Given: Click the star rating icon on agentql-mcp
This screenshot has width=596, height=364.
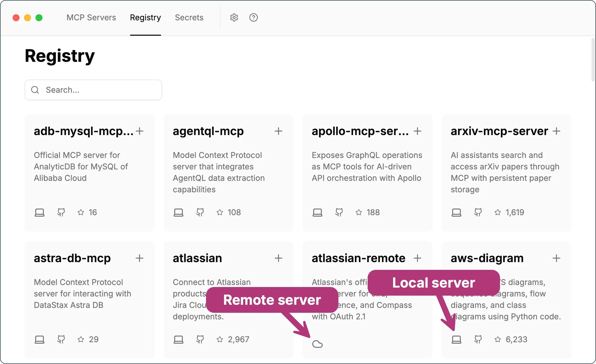Looking at the screenshot, I should point(219,212).
